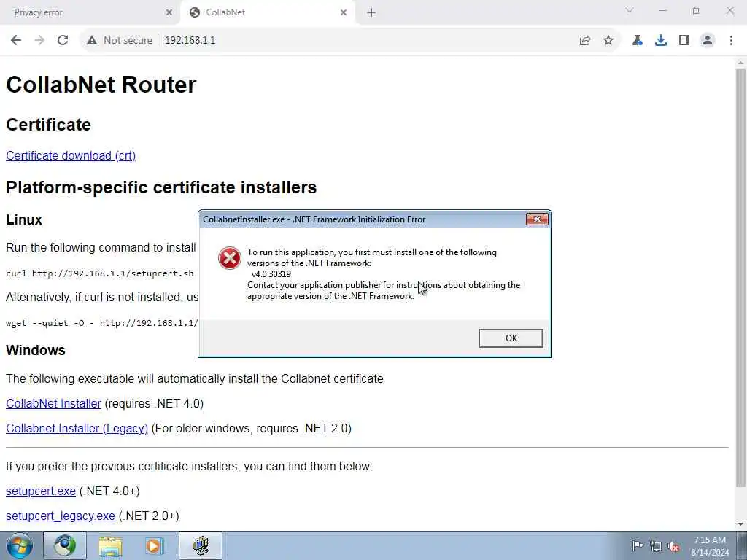Go forward one page
Screen dimensions: 747x560
click(39, 41)
